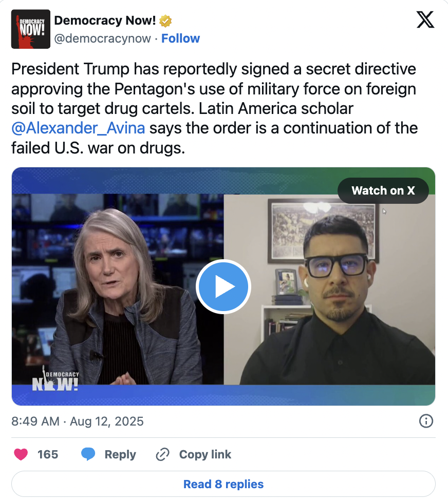Click the Copy link label
This screenshot has height=500, width=448.
(x=205, y=454)
